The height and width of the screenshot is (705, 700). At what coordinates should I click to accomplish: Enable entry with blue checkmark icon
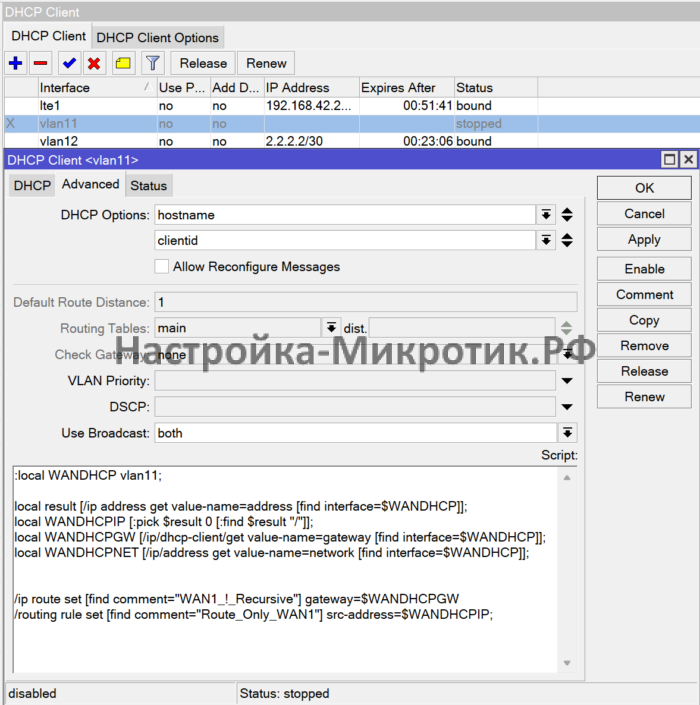pyautogui.click(x=69, y=63)
